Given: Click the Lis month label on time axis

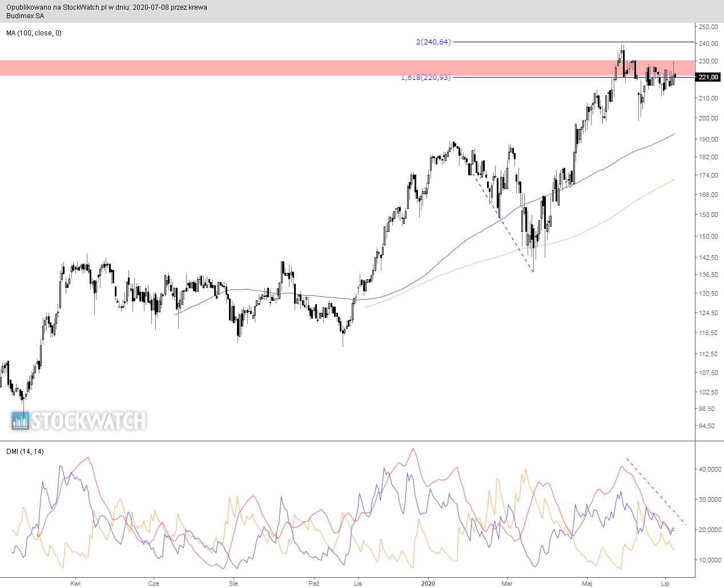Looking at the screenshot, I should point(359,583).
